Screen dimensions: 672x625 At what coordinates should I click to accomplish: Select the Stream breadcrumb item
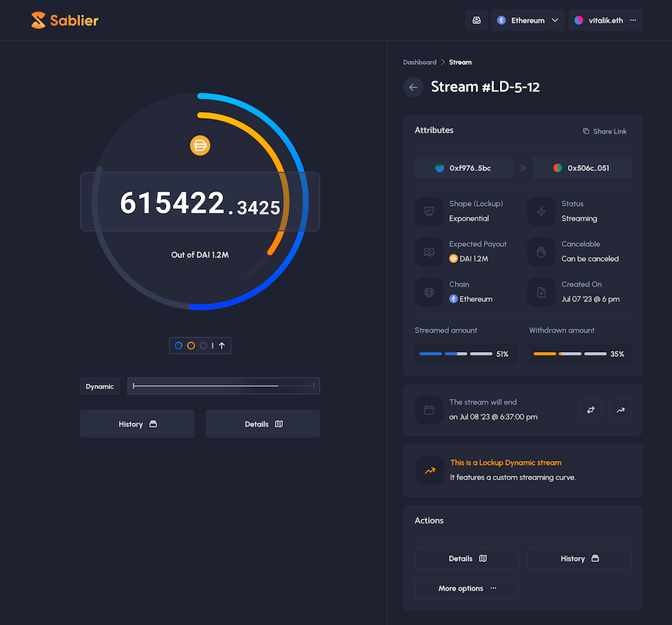[x=460, y=62]
